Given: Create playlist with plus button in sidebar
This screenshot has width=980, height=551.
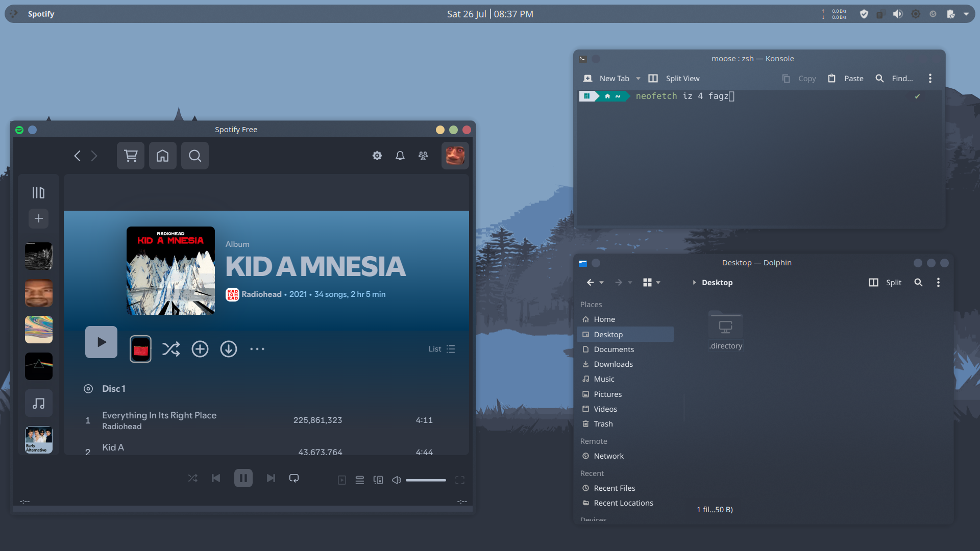Looking at the screenshot, I should [39, 218].
